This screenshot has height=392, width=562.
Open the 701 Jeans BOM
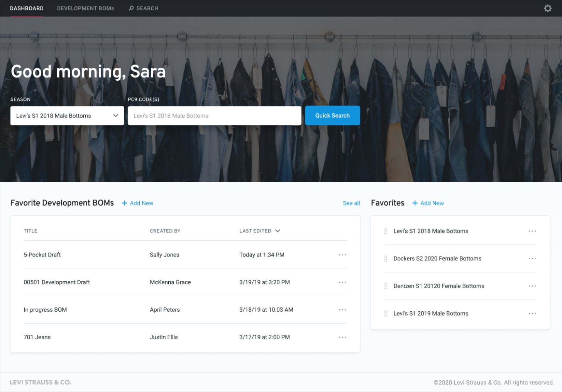[x=37, y=337]
